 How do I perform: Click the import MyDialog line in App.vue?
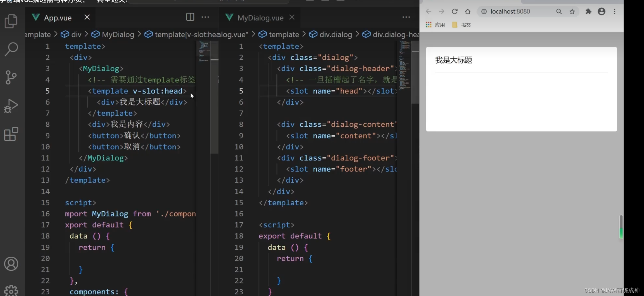[x=130, y=214]
